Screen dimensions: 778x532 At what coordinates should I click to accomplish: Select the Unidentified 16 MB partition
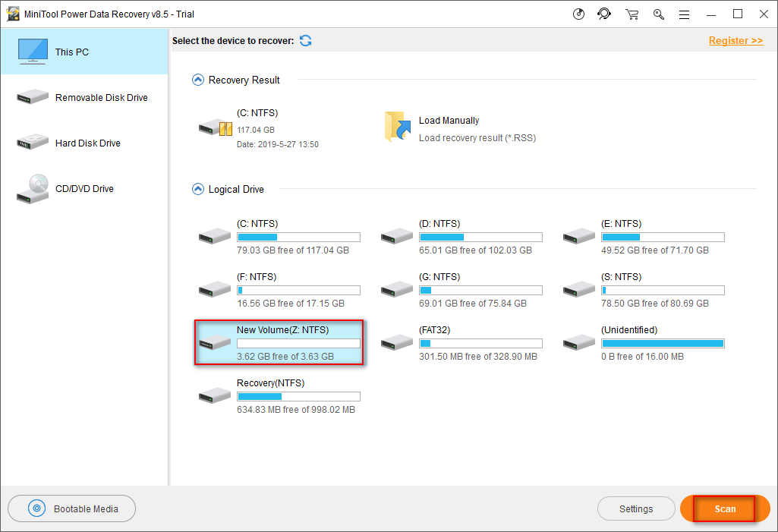pos(644,343)
